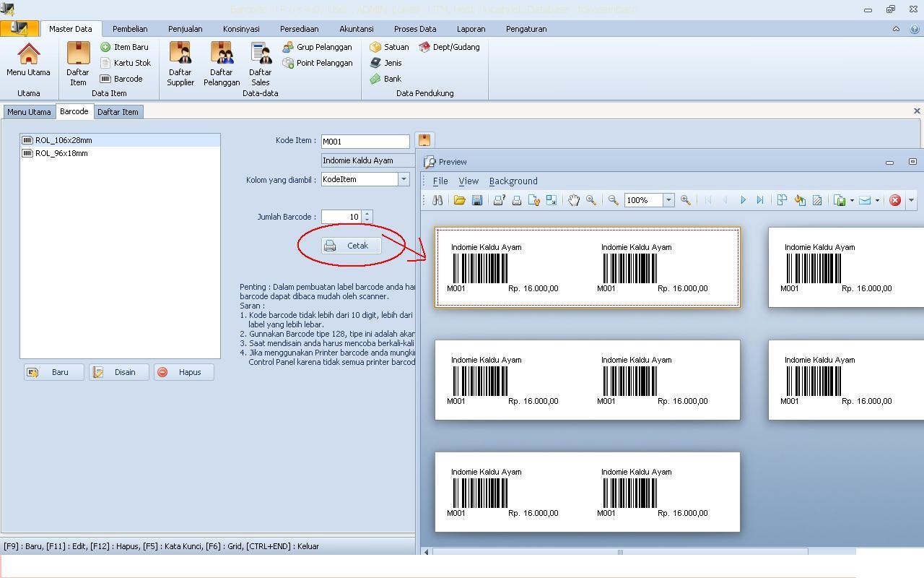The width and height of the screenshot is (924, 578).
Task: Click Kode Item lookup button
Action: coord(424,140)
